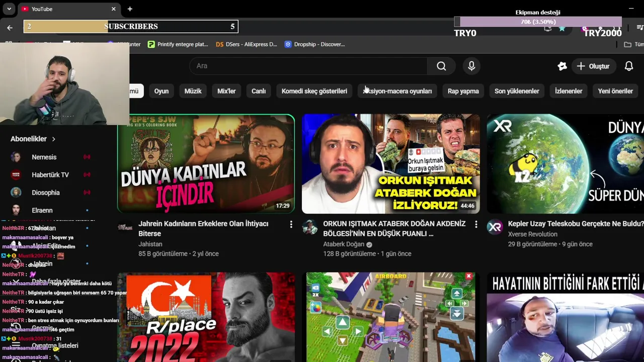Viewport: 644px width, 362px height.
Task: Select the Canlı filter chip
Action: click(259, 91)
